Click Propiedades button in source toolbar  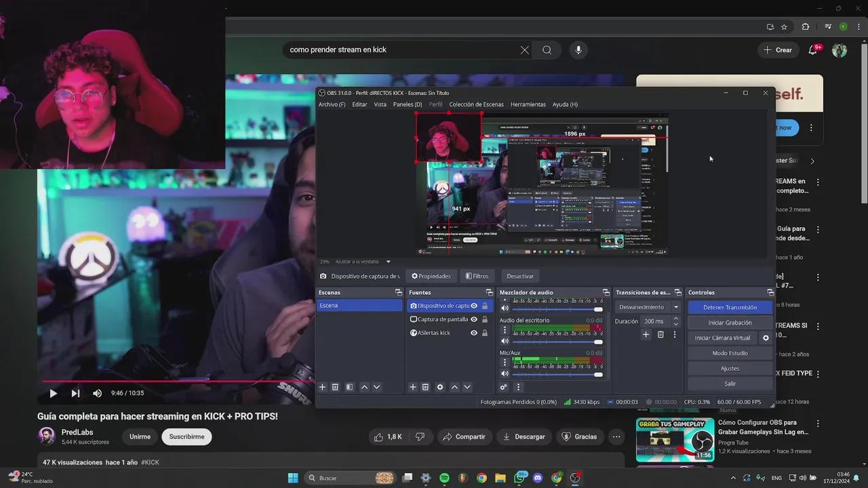[431, 276]
